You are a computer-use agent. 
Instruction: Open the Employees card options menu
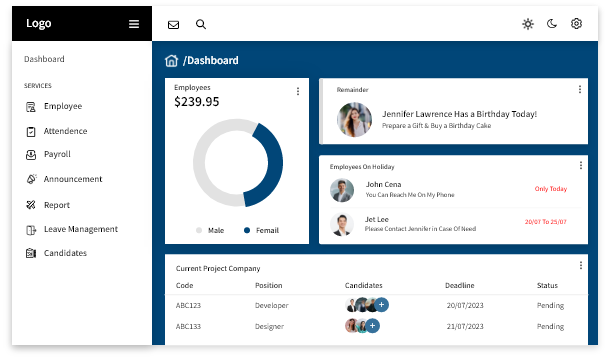point(298,91)
